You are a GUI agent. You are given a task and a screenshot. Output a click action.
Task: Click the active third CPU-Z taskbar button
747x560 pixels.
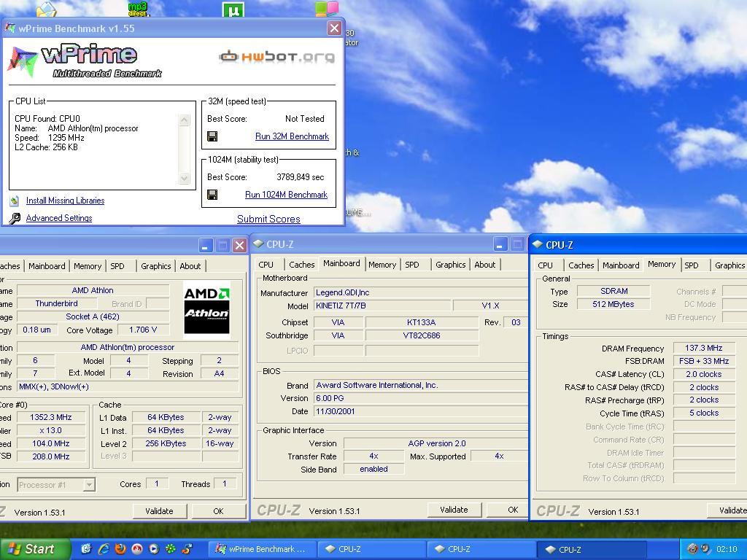point(592,549)
